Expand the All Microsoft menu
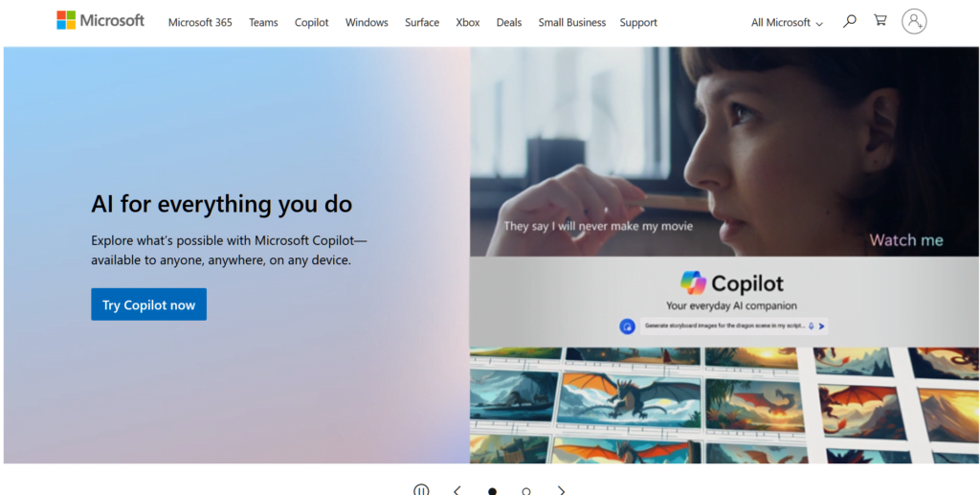The image size is (980, 495). [x=787, y=23]
